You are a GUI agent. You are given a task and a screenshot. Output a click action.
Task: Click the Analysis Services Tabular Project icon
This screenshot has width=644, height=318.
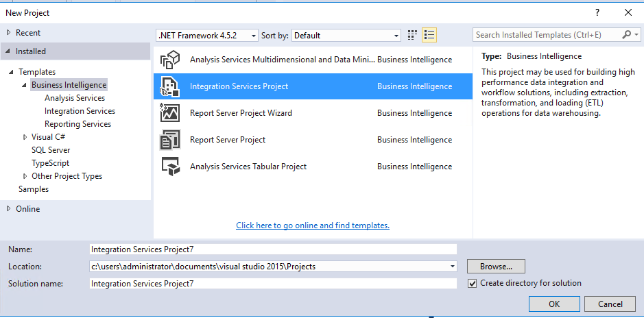(169, 167)
